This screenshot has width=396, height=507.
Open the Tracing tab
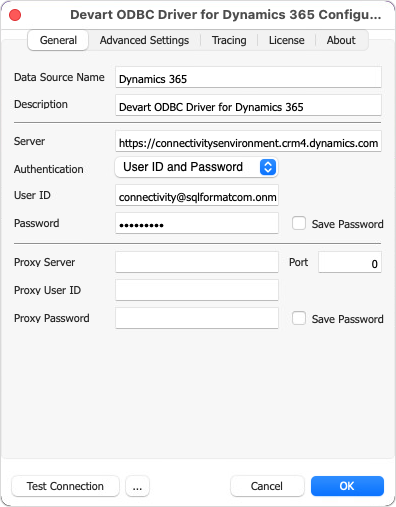(x=229, y=40)
